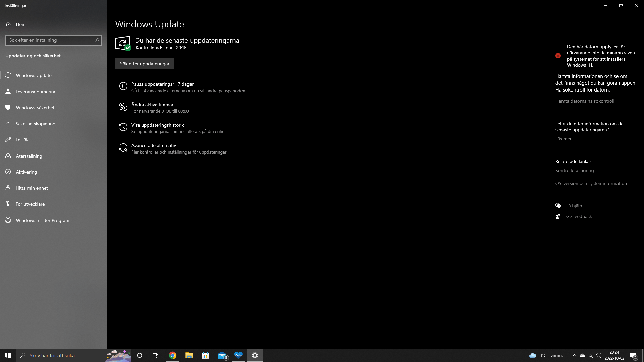Screen dimensions: 644x362
Task: Open Avancerade alternativ
Action: click(x=179, y=148)
